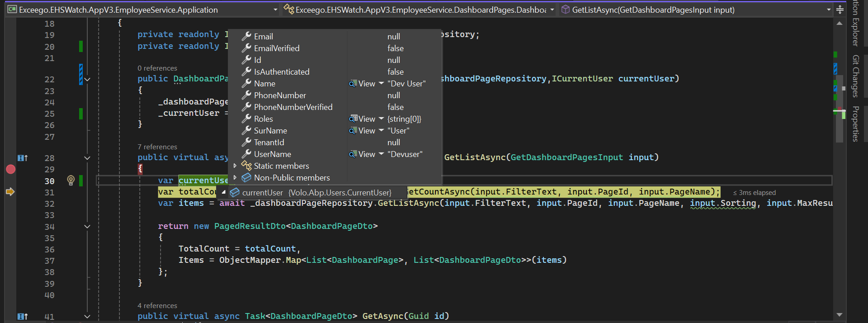Image resolution: width=868 pixels, height=323 pixels.
Task: Click the inheritance margin icon on line 41
Action: (x=22, y=317)
